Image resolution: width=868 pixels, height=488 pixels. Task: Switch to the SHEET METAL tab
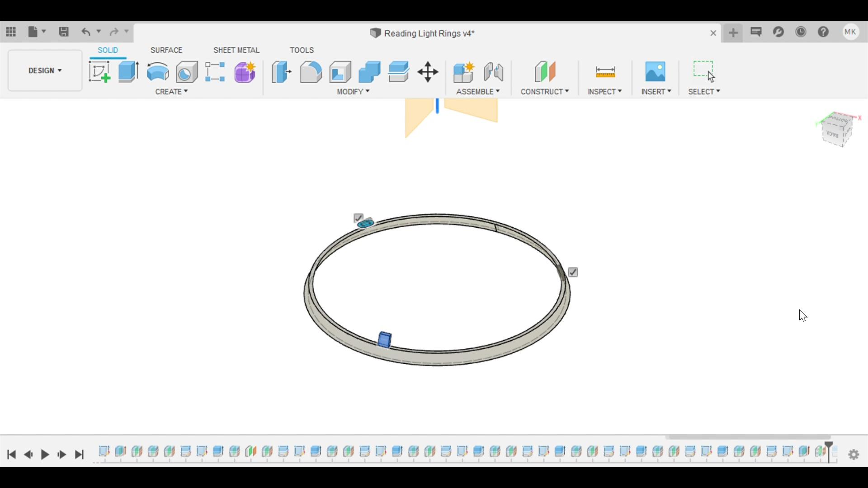pos(236,50)
